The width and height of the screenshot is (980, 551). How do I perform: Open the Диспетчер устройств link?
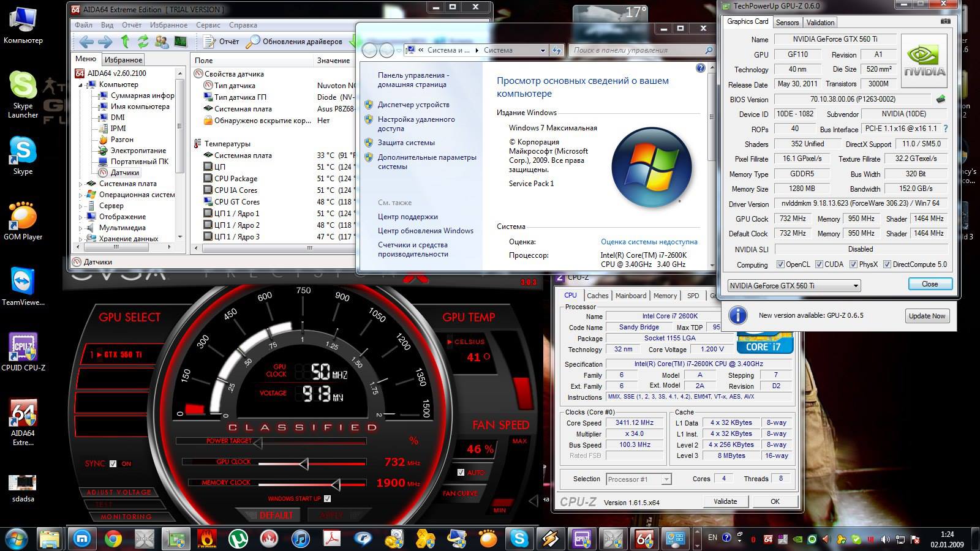[413, 105]
